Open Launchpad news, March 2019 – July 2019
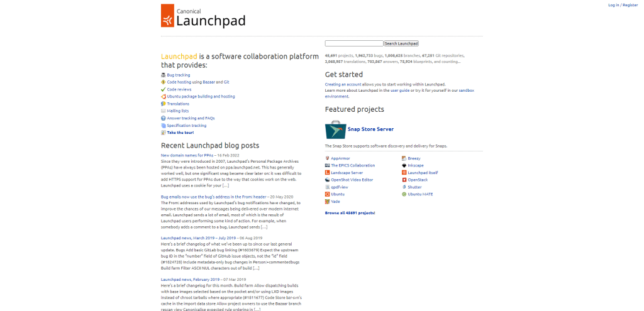This screenshot has height=311, width=644. click(x=198, y=238)
